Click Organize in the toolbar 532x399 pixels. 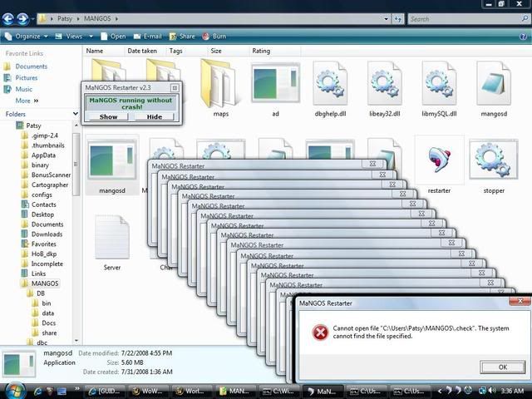click(26, 37)
